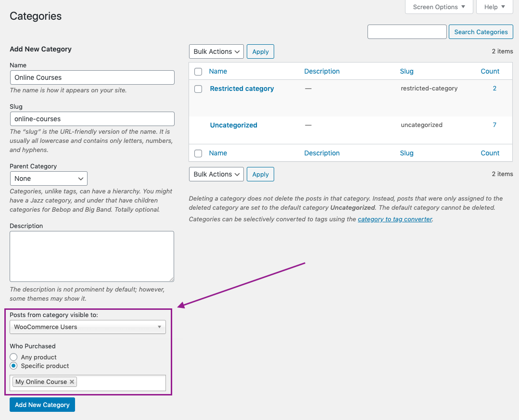Select the Specific product radio option
Image resolution: width=519 pixels, height=420 pixels.
[x=13, y=366]
